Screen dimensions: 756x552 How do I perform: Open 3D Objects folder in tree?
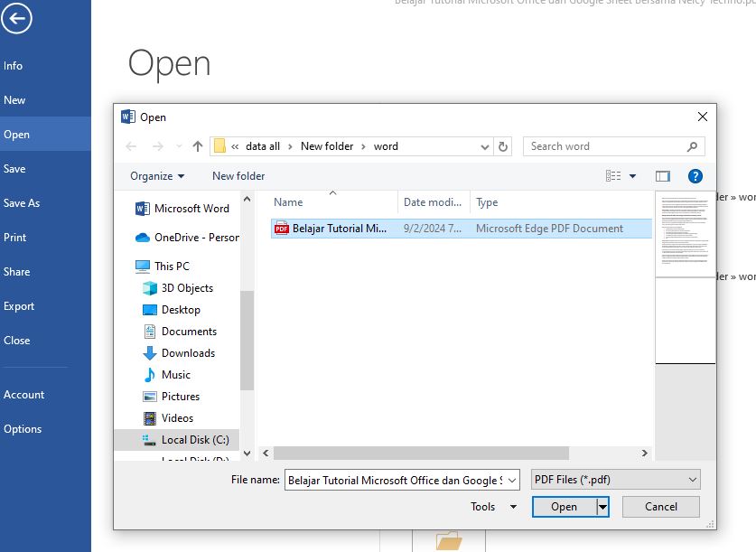tap(178, 288)
